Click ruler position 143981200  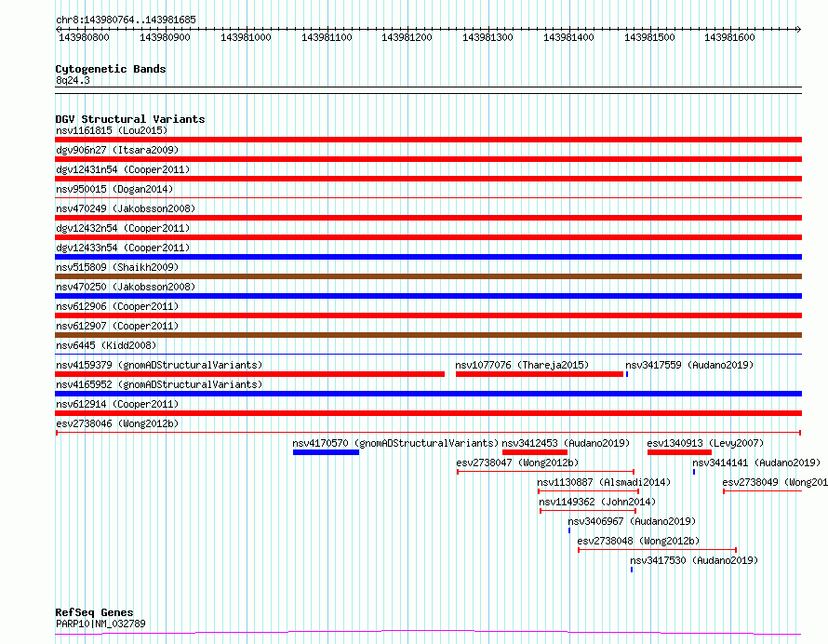(x=407, y=37)
